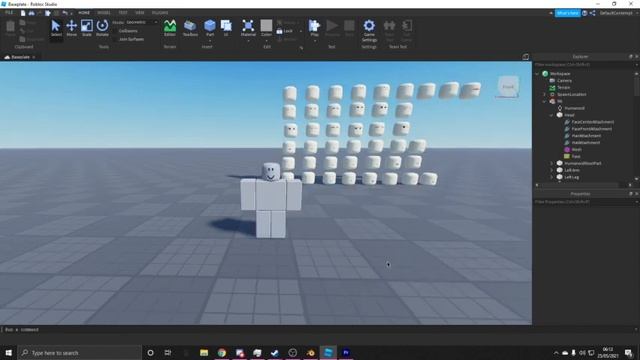
Task: Click the Lock tool
Action: click(x=284, y=31)
